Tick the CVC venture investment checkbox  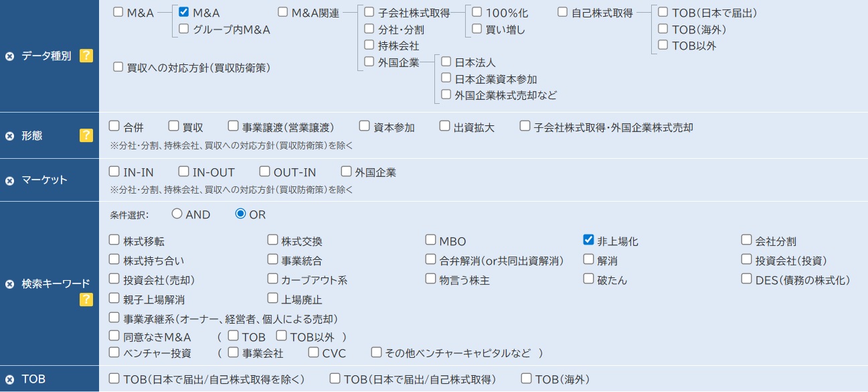313,352
